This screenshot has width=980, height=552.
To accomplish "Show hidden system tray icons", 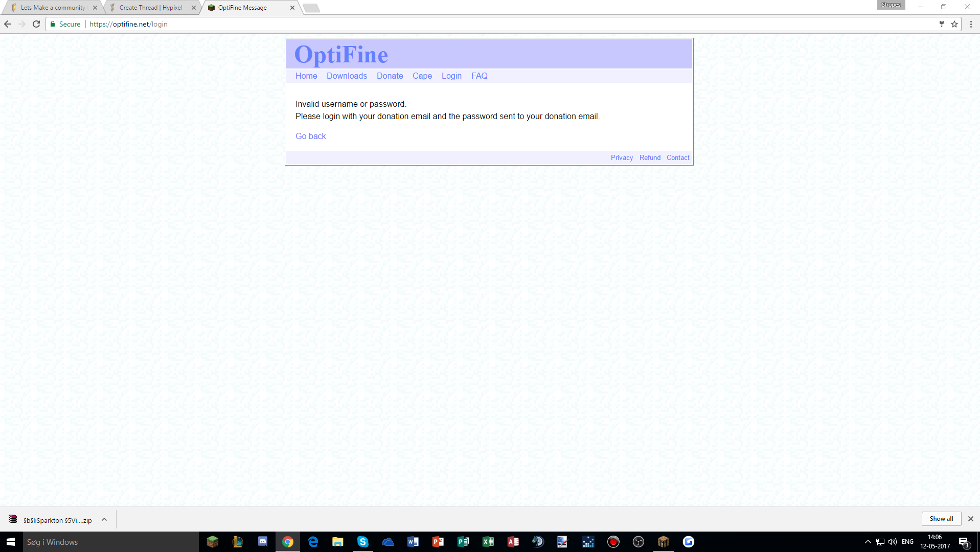I will pos(868,542).
